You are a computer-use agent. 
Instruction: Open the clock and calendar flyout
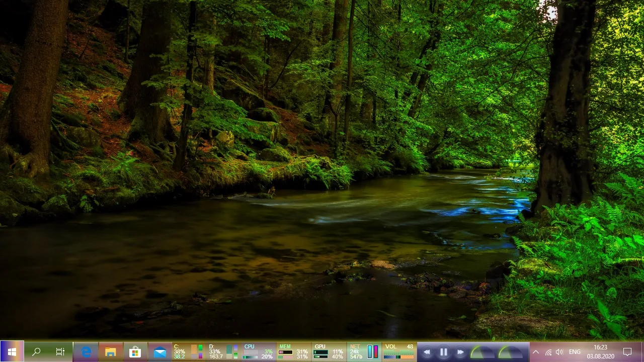coord(600,352)
